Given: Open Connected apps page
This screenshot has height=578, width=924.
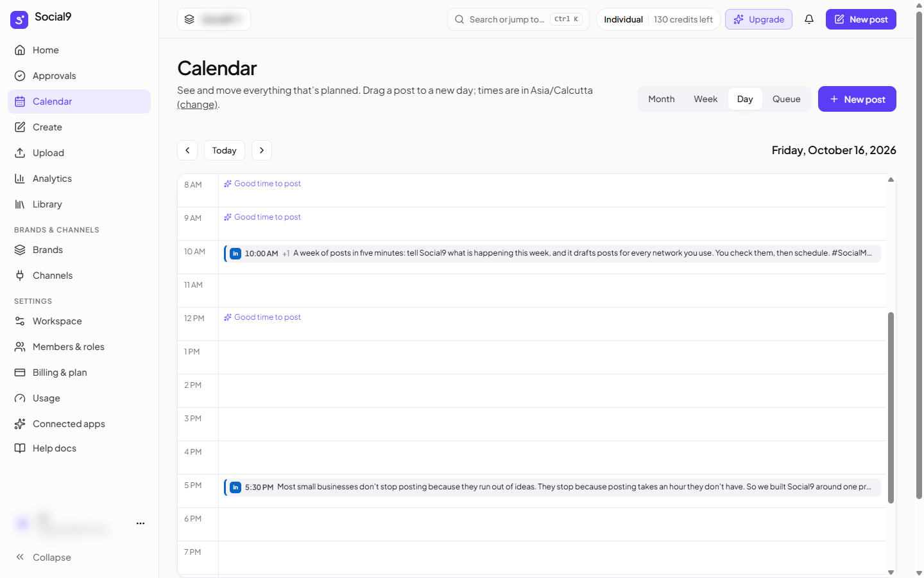Looking at the screenshot, I should 79,424.
